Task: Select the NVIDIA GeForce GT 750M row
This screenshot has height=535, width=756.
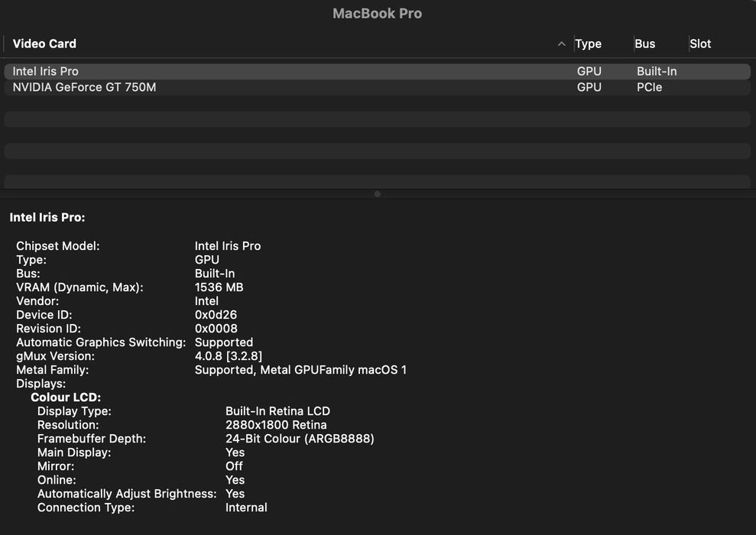Action: (377, 87)
